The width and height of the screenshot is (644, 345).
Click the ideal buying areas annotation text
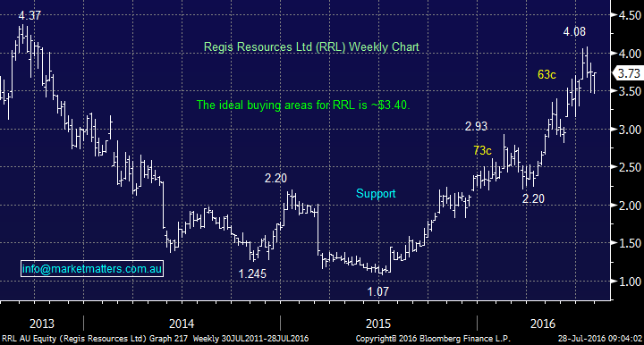click(303, 105)
